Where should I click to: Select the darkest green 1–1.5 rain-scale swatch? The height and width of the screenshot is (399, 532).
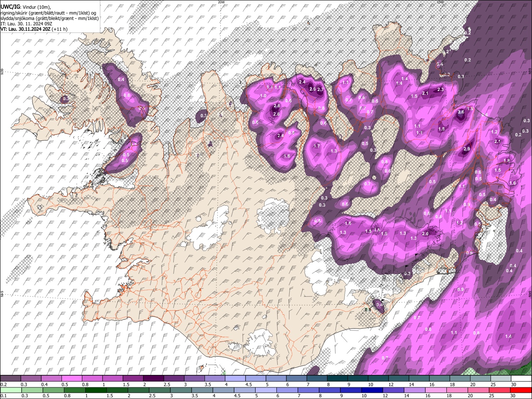tap(96, 390)
